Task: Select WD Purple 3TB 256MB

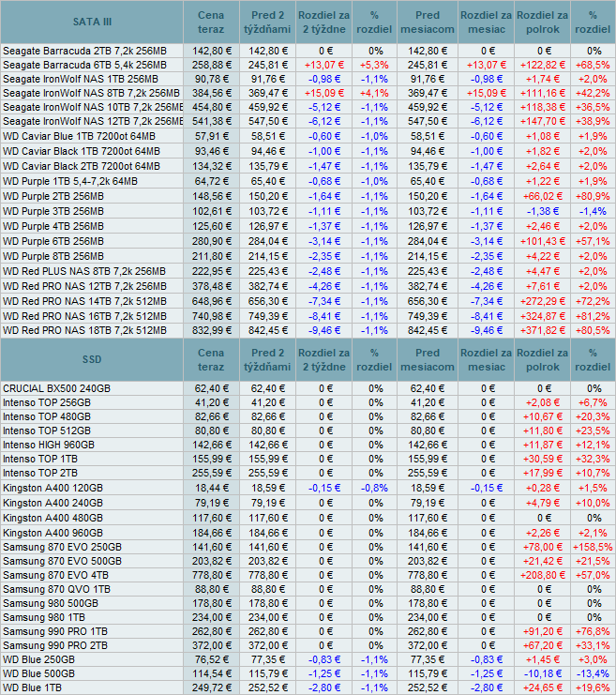Action: click(x=53, y=211)
